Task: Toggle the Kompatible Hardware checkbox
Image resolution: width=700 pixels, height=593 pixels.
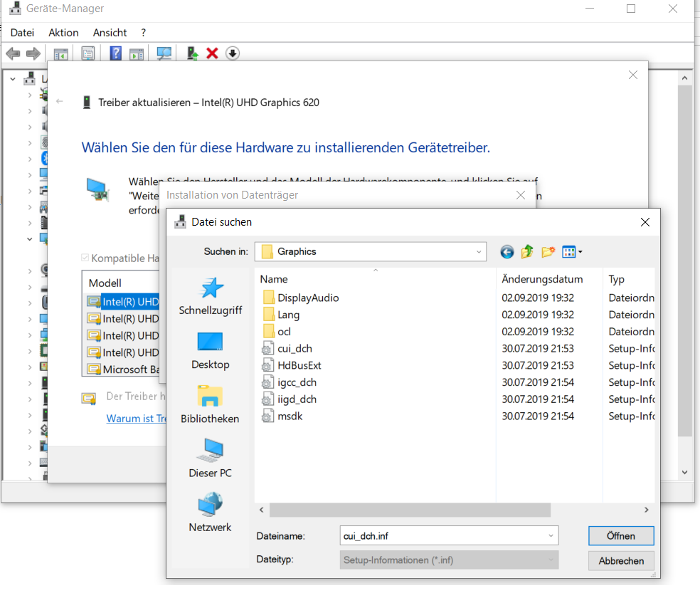Action: tap(85, 258)
